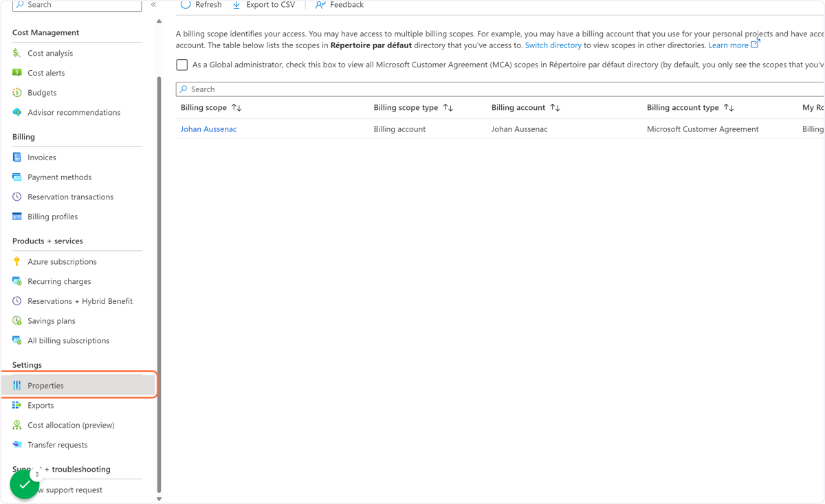825x504 pixels.
Task: Sort by Billing account type arrows
Action: coord(729,108)
